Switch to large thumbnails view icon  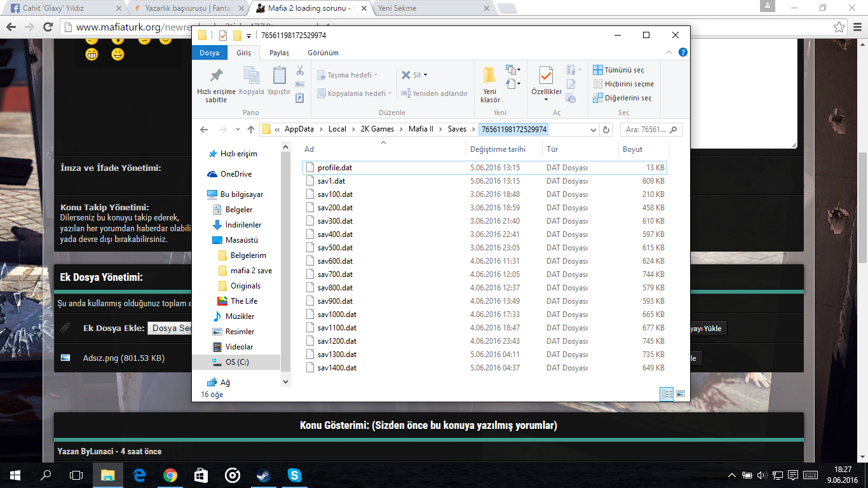click(x=681, y=394)
